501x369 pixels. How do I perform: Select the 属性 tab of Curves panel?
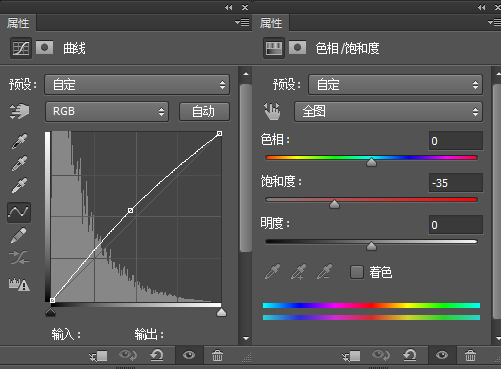(x=18, y=23)
